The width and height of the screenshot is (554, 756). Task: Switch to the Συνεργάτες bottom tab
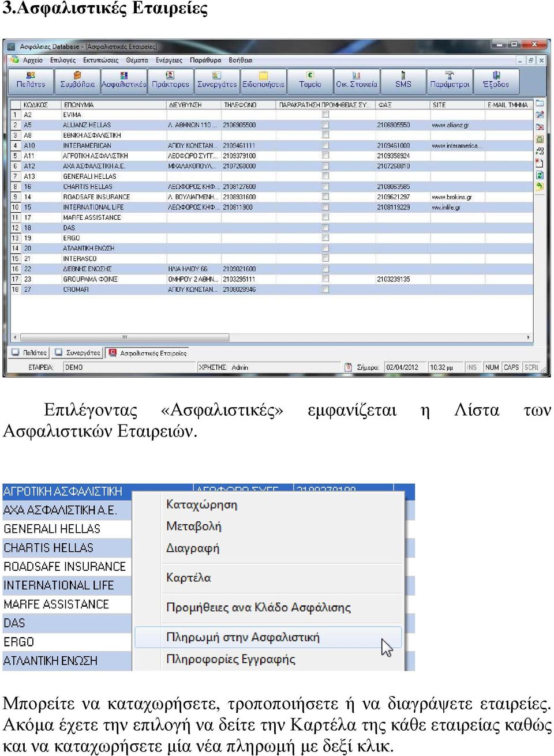[x=77, y=352]
